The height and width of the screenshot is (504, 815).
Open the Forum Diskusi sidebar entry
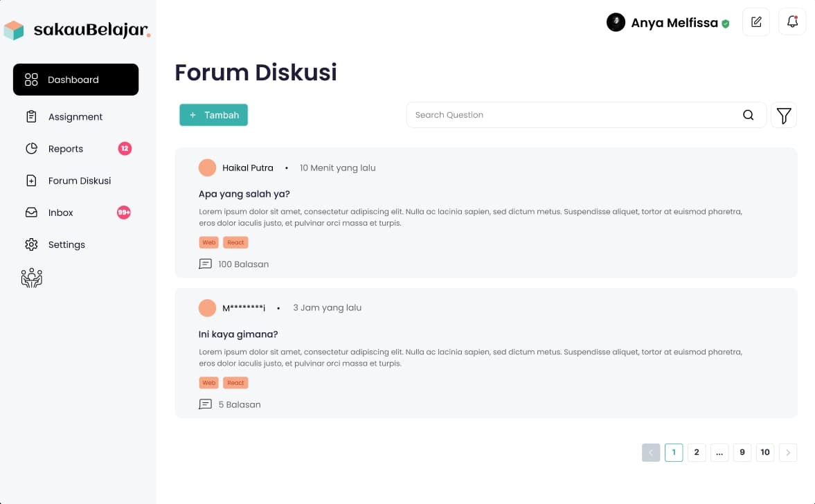pyautogui.click(x=79, y=181)
